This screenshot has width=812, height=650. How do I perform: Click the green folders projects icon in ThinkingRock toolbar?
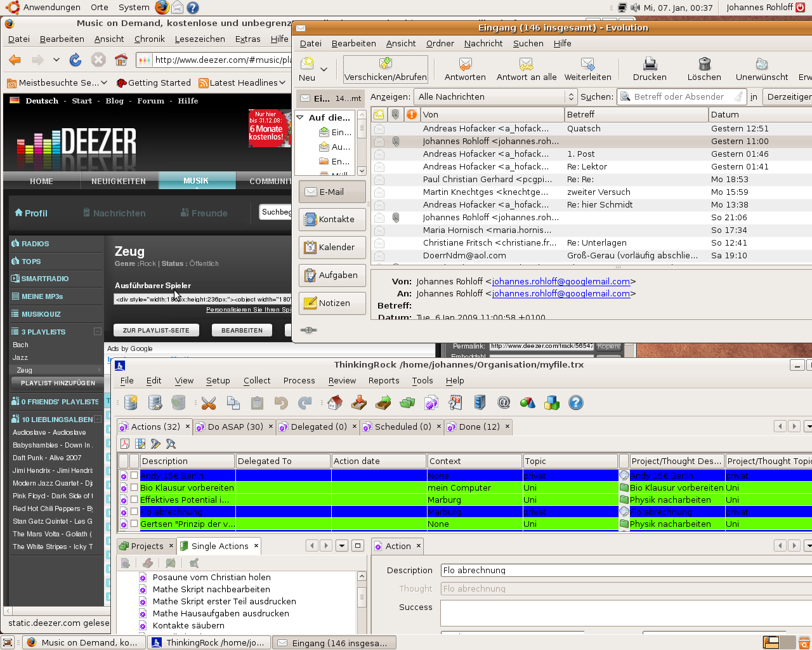click(407, 402)
